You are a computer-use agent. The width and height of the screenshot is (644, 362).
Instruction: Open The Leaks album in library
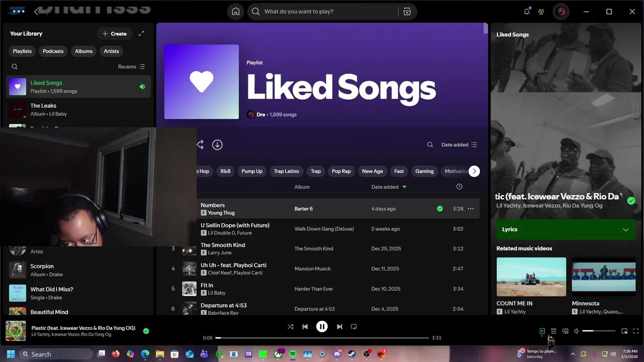point(78,110)
